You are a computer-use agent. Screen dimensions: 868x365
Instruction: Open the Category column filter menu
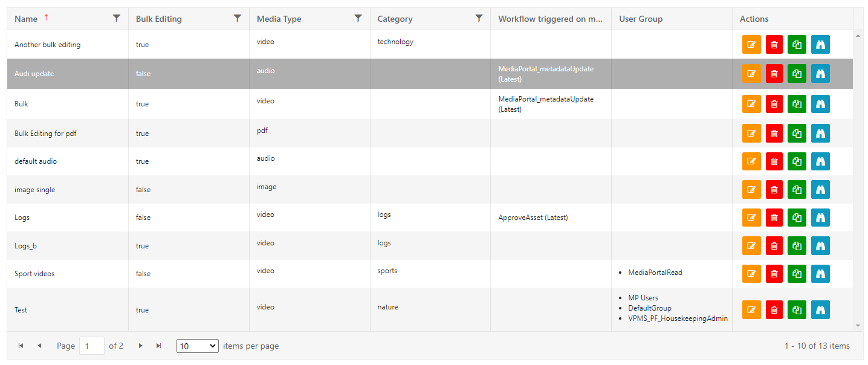[479, 18]
